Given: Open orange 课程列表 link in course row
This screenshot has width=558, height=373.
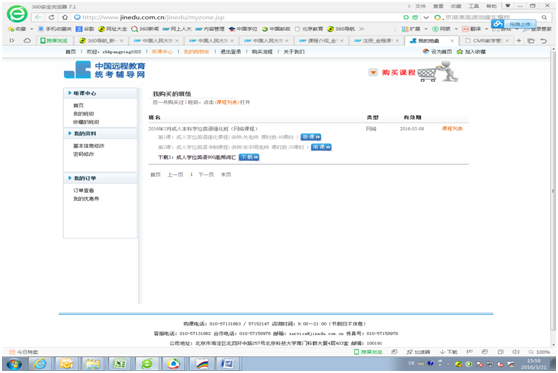Looking at the screenshot, I should point(452,128).
